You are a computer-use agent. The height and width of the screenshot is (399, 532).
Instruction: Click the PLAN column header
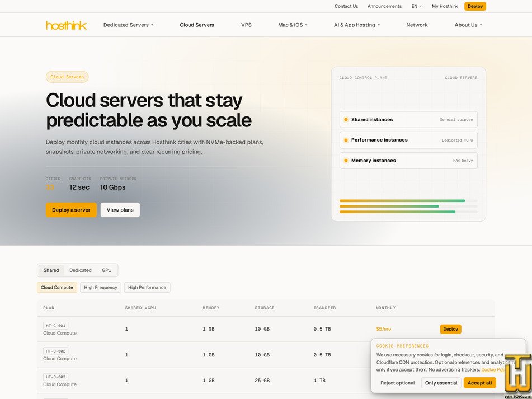(x=49, y=308)
